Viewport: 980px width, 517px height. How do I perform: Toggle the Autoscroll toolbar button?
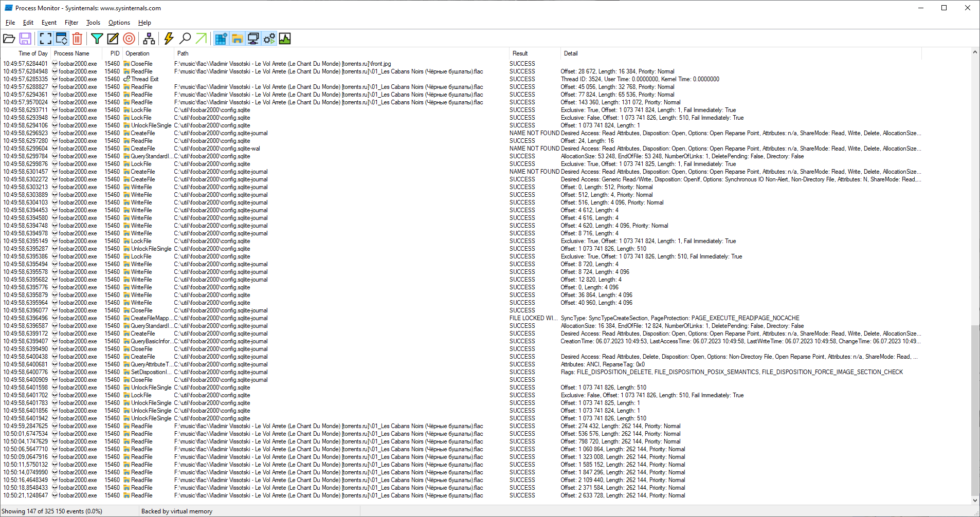point(62,39)
